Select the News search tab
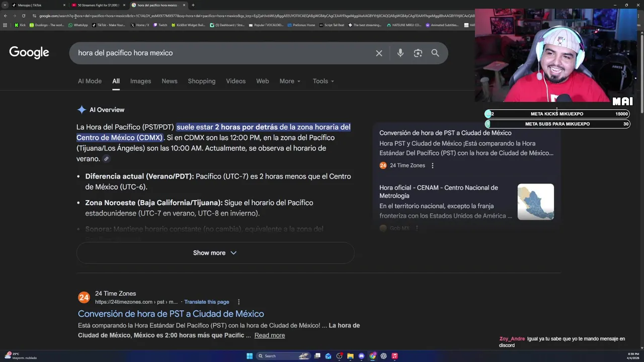Viewport: 644px width, 362px height. click(170, 81)
